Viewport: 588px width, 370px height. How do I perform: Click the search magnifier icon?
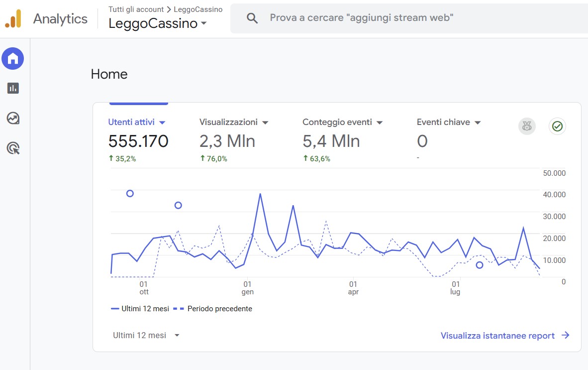point(253,18)
